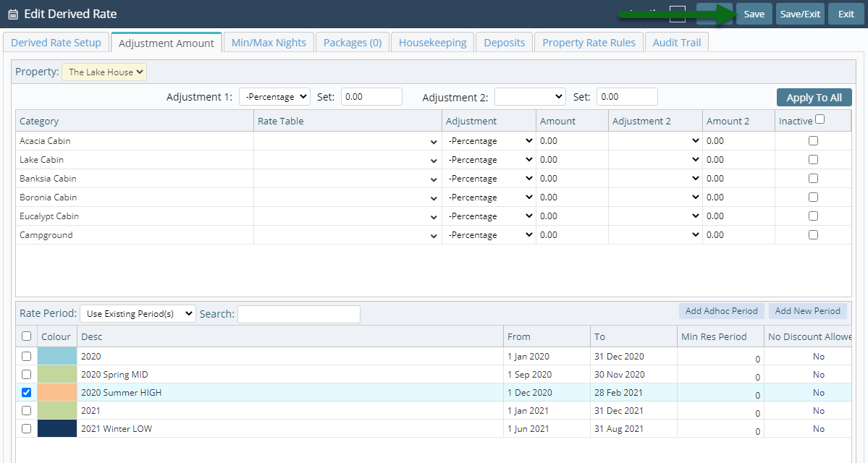Image resolution: width=868 pixels, height=463 pixels.
Task: Open Adjustment dropdown for Acacia Cabin
Action: pos(489,141)
